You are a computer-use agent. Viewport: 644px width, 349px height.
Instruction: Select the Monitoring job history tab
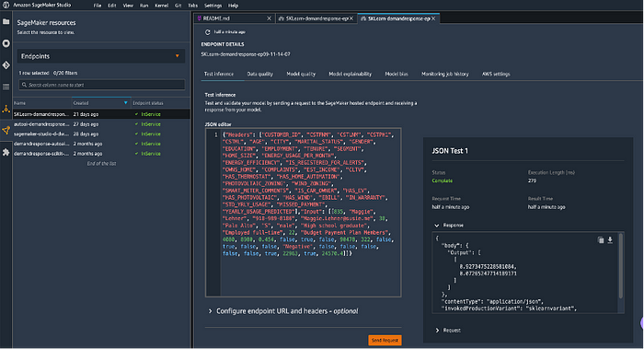[444, 74]
